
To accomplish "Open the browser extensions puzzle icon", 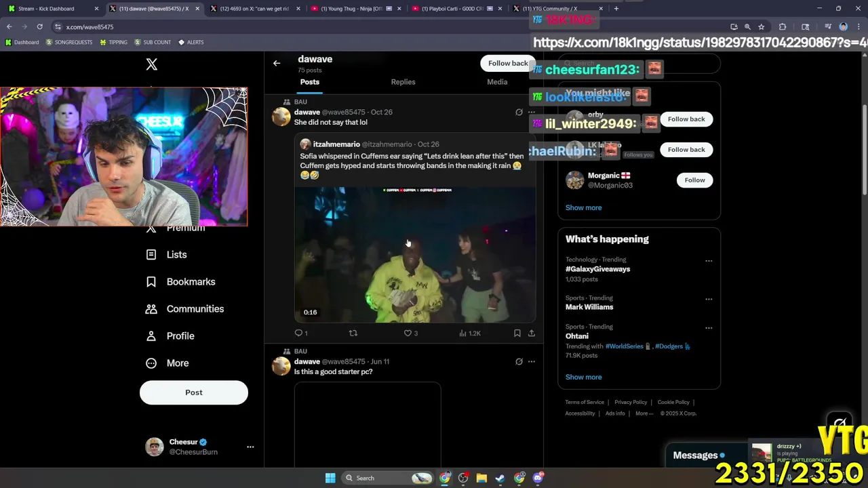I will tap(783, 26).
